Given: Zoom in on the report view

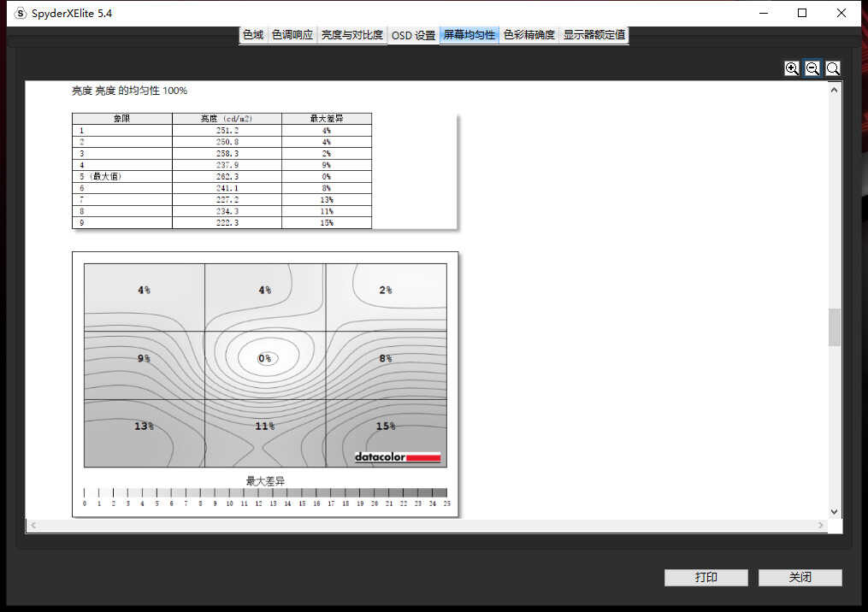Looking at the screenshot, I should tap(792, 68).
